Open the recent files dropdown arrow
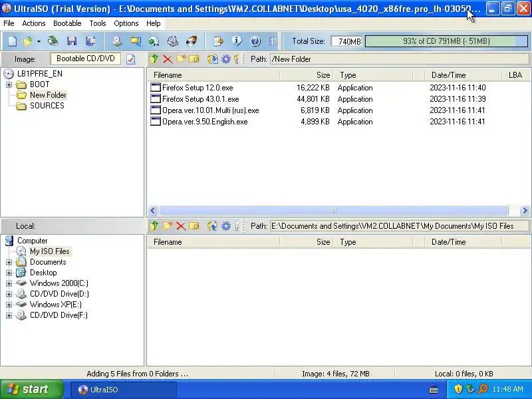The height and width of the screenshot is (399, 532). click(39, 41)
